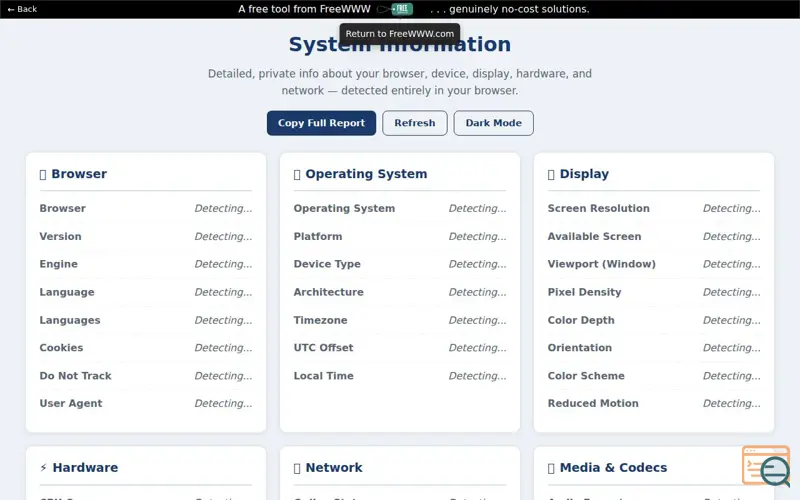
Task: Select the Languages row label
Action: click(70, 320)
